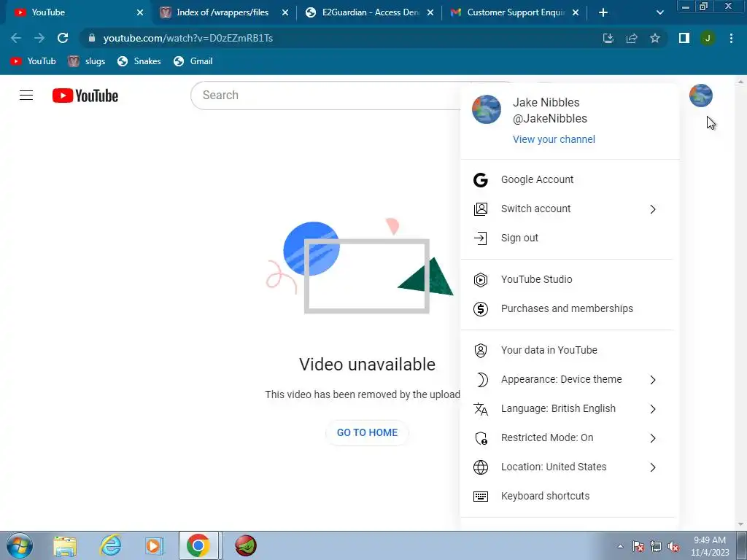Image resolution: width=747 pixels, height=560 pixels.
Task: Reload the page with the refresh icon
Action: coord(63,38)
